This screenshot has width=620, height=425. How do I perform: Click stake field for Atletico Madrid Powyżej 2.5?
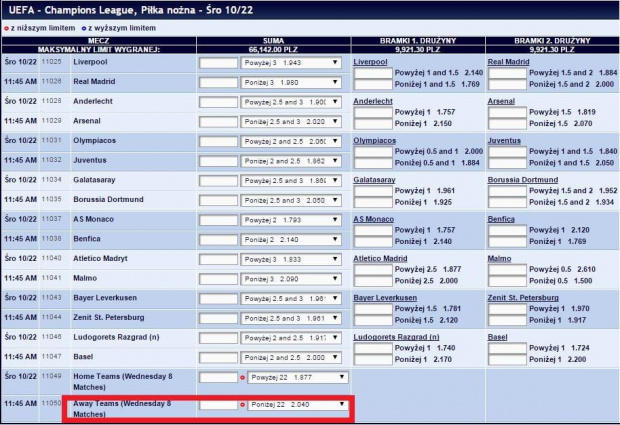[x=373, y=270]
